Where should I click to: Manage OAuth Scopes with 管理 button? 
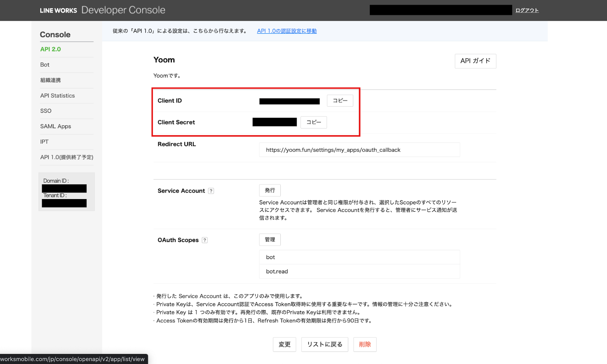point(270,240)
